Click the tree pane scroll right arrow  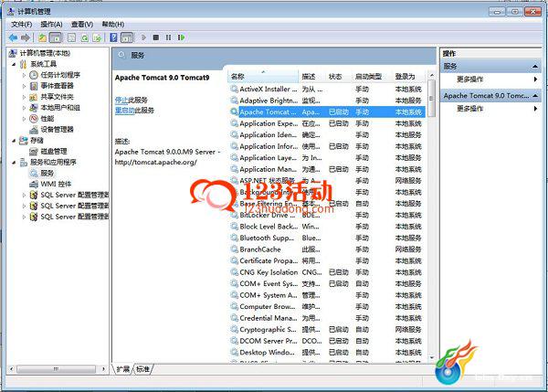click(x=103, y=369)
